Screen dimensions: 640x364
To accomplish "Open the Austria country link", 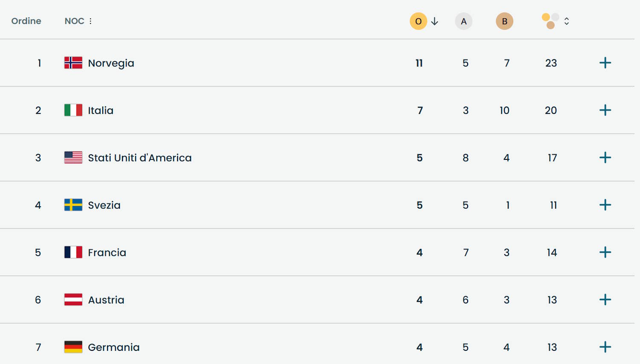I will coord(106,300).
